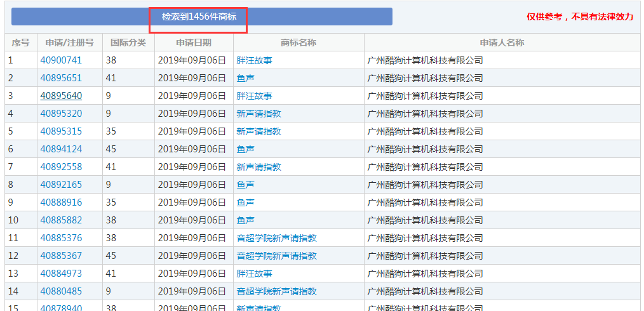Open registration number 40895640
Screen dimensions: 644x311
61,96
